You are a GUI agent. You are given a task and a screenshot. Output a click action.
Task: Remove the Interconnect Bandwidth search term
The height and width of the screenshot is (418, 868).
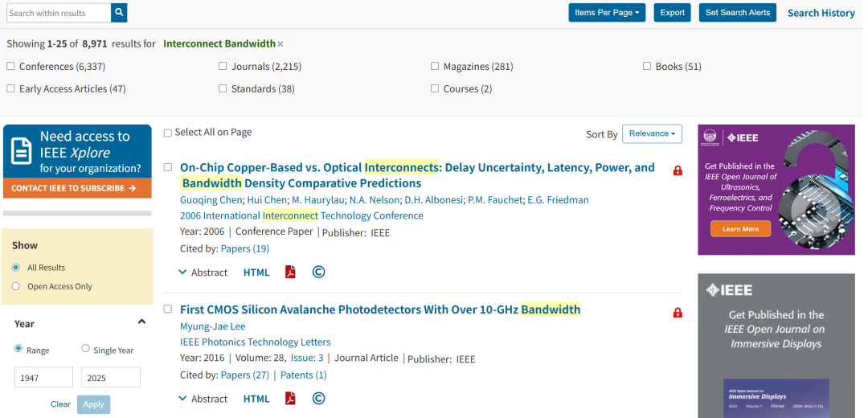tap(280, 43)
